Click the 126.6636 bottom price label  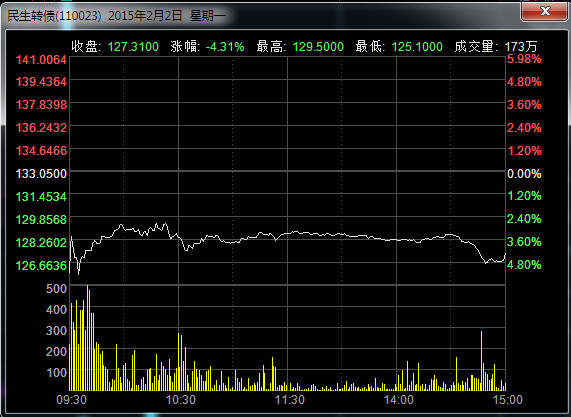coord(41,265)
